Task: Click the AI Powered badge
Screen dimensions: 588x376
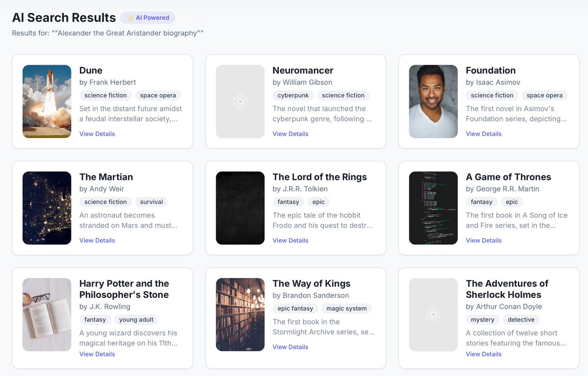Action: (147, 18)
